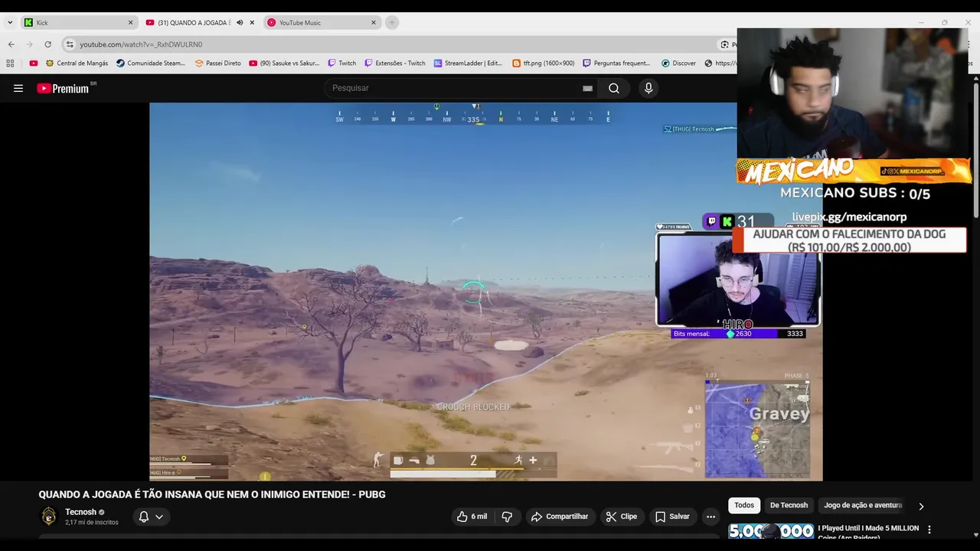The width and height of the screenshot is (980, 551).
Task: Click the 2,17 mi de inscritos text
Action: [x=92, y=523]
